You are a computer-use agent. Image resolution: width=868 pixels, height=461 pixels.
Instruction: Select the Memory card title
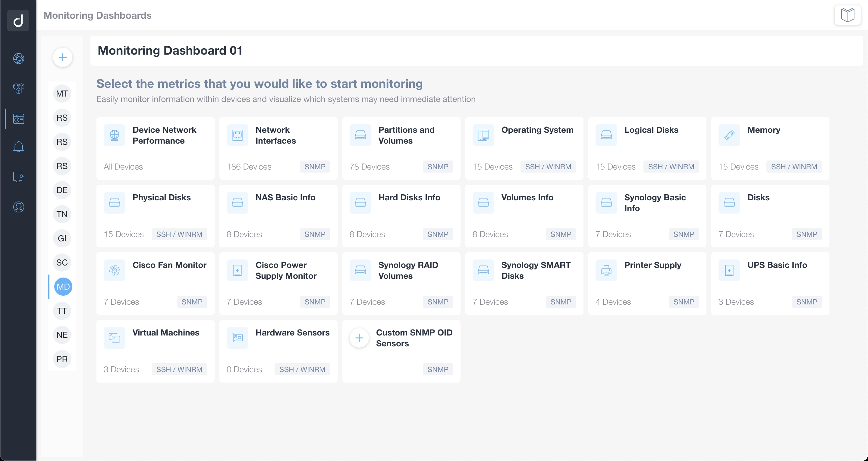tap(763, 130)
